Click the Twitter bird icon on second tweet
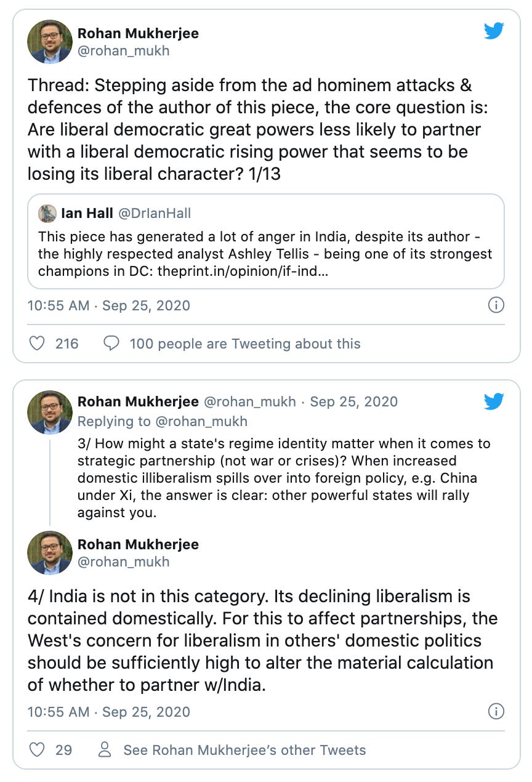Screen dimensions: 532x782 click(494, 401)
